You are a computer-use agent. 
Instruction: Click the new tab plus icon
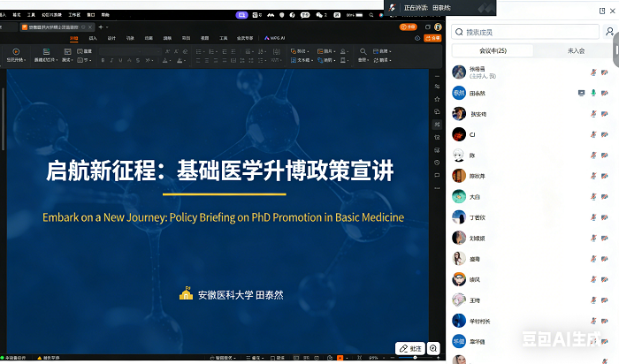tap(100, 27)
